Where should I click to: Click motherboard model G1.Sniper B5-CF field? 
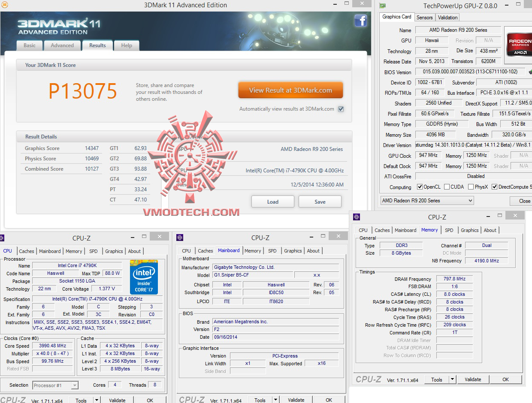point(252,275)
